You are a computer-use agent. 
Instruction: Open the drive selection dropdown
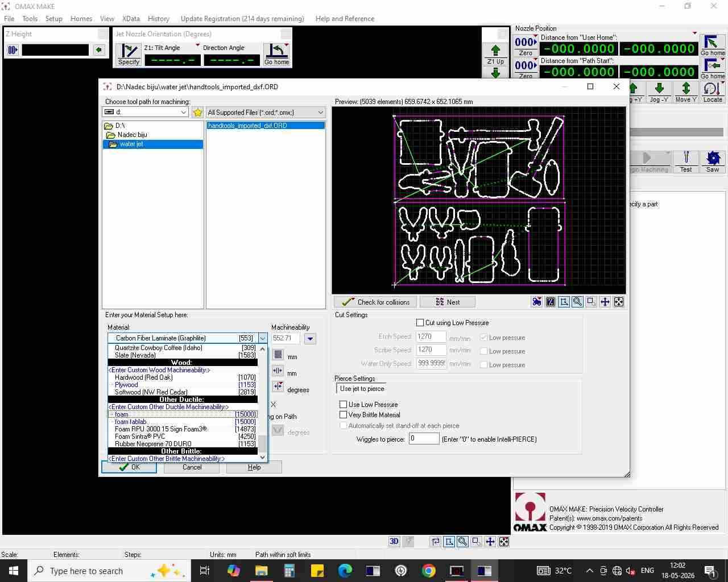coord(183,113)
